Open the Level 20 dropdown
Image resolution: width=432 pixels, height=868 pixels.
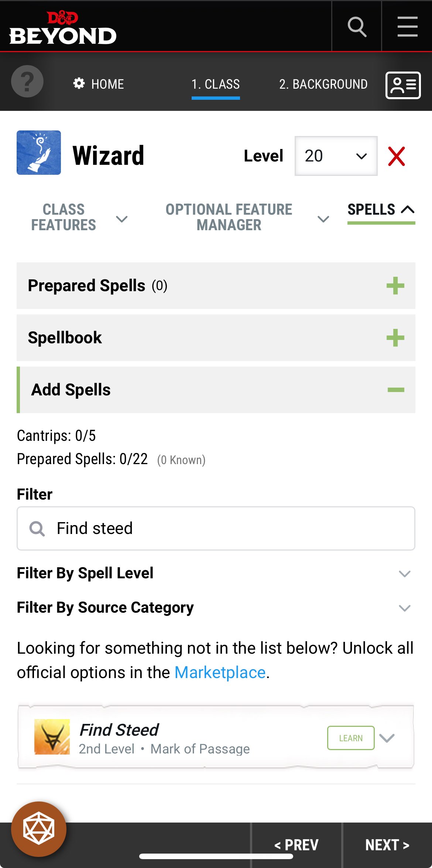point(336,156)
